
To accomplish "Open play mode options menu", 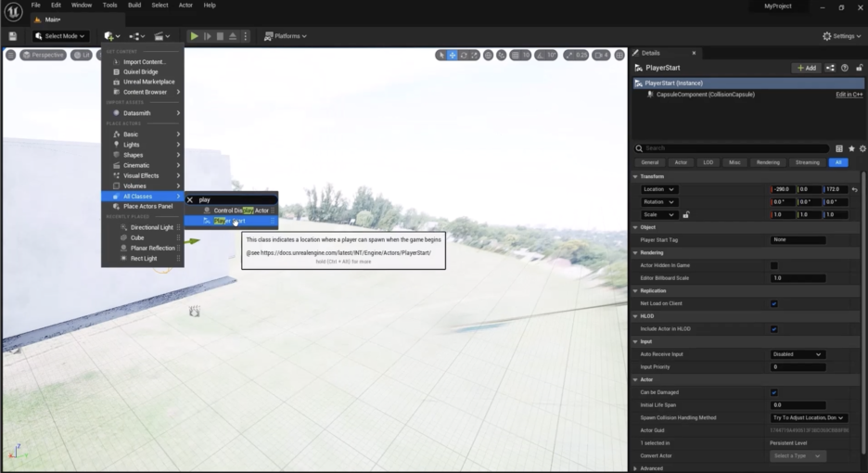I will click(245, 36).
